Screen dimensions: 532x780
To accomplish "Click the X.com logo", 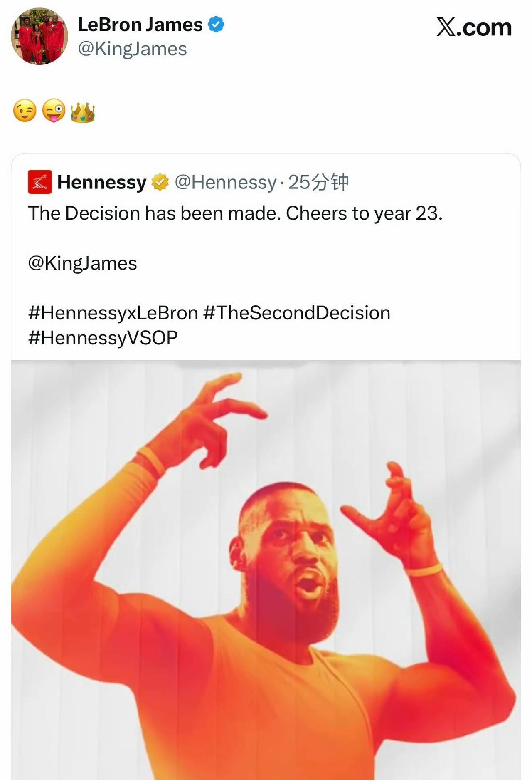I will [x=474, y=27].
